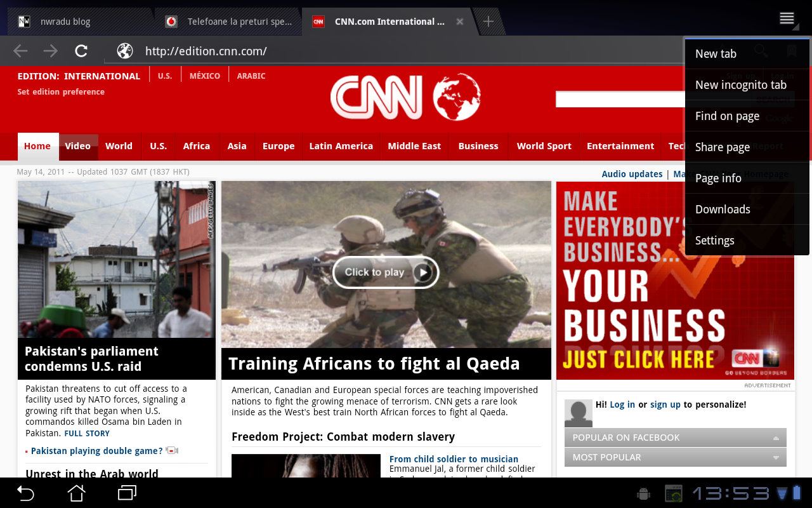Expand the Most Popular panel
The height and width of the screenshot is (508, 812).
(676, 457)
